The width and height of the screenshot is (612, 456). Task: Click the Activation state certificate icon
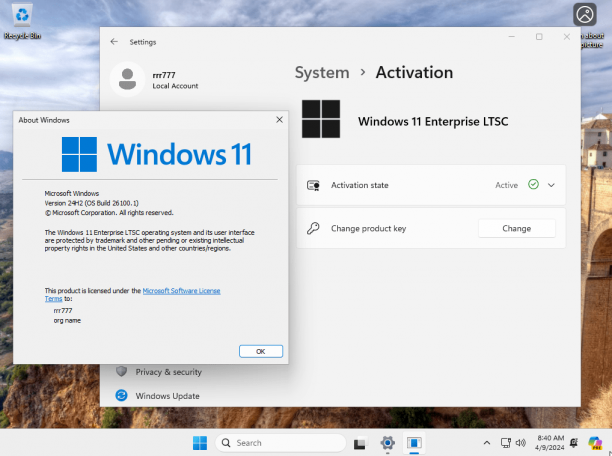point(313,185)
